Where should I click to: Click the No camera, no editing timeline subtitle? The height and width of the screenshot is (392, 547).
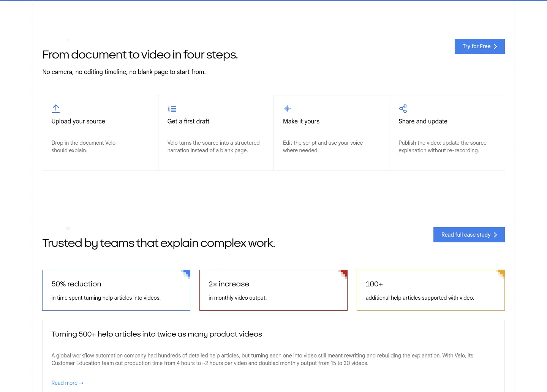[124, 72]
